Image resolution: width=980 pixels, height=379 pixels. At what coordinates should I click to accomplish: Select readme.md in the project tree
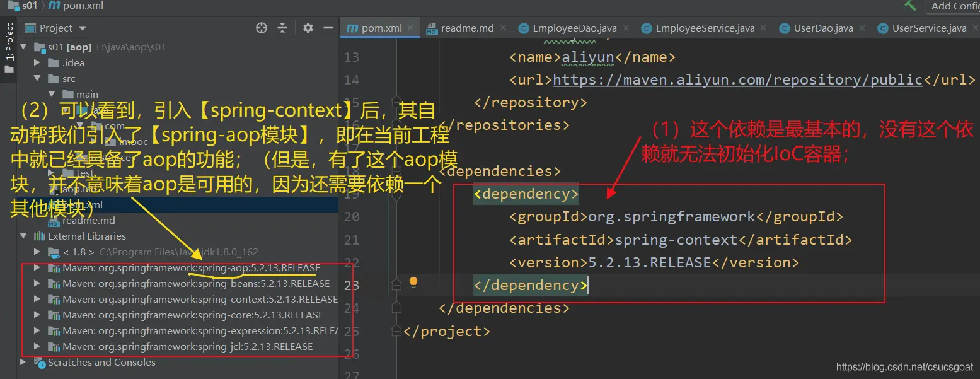88,221
